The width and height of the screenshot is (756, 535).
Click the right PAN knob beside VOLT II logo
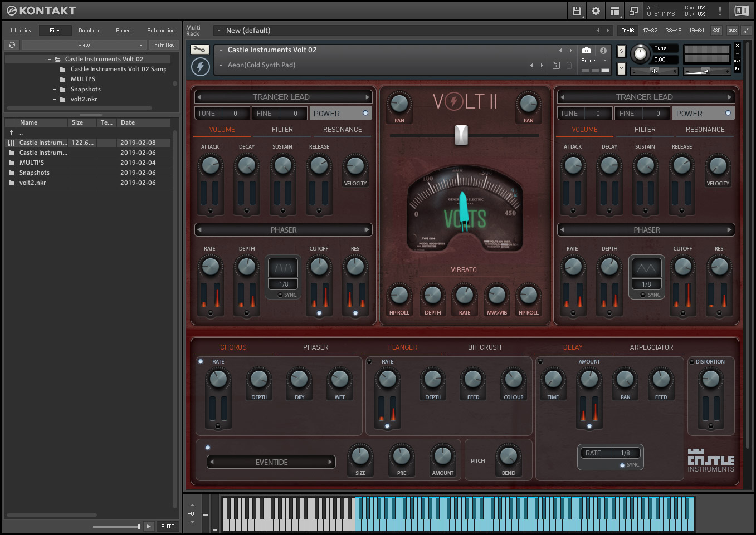point(528,102)
